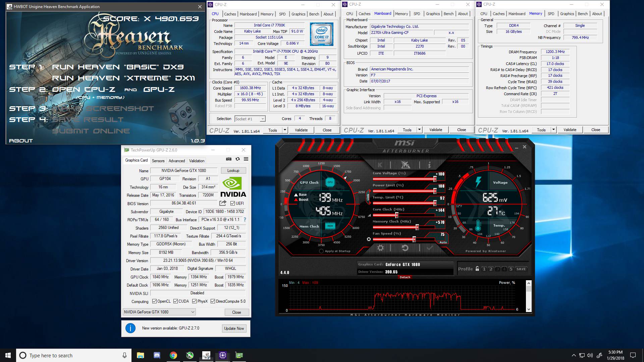Click GPU-Z BIOS export share icon
The width and height of the screenshot is (644, 362).
[x=223, y=203]
